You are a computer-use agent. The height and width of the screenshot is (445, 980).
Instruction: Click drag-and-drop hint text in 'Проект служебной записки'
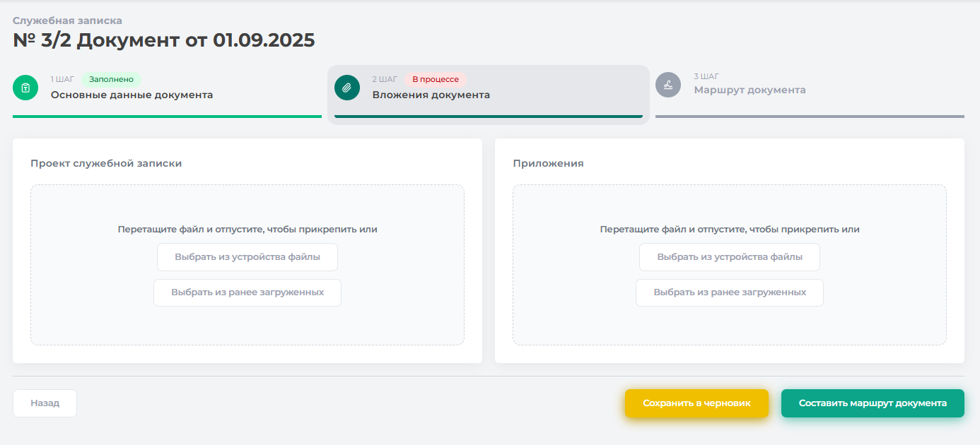pos(247,230)
